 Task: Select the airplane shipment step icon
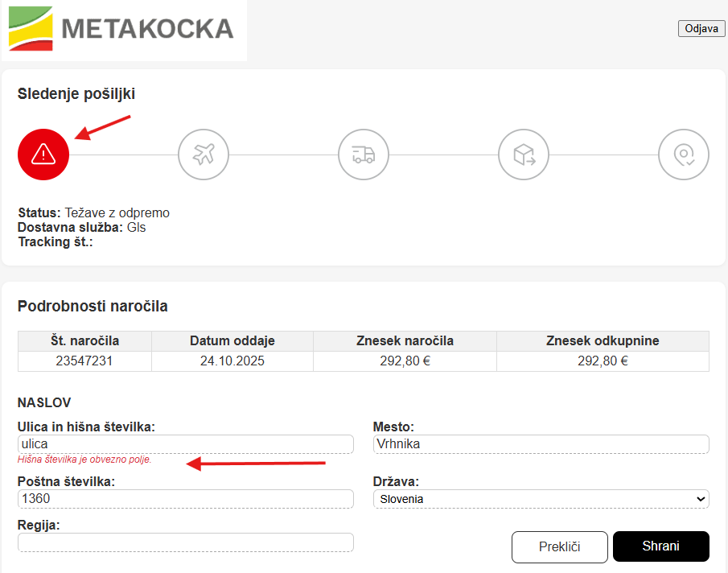point(204,154)
